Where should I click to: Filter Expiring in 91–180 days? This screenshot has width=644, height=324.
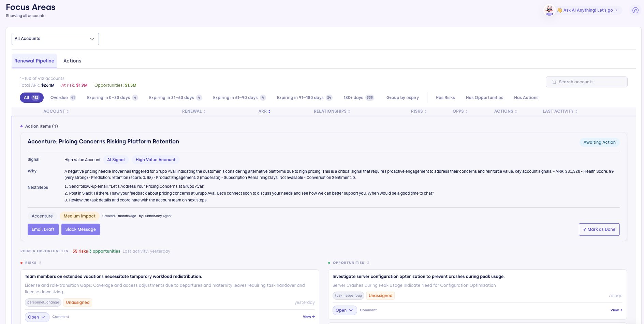(x=304, y=98)
